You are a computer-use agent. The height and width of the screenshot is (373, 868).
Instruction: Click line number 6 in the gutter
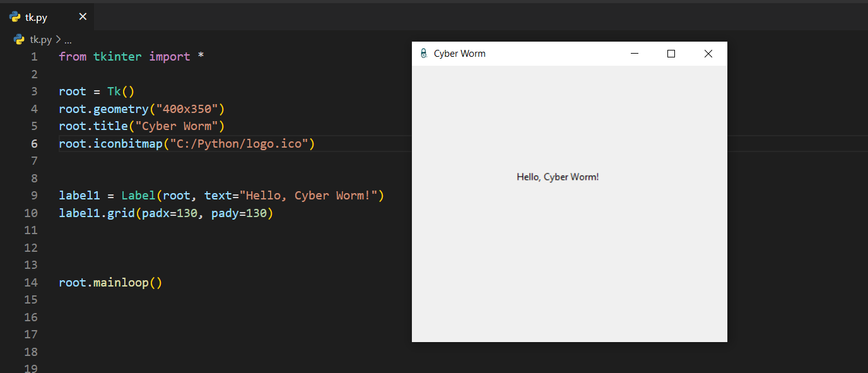coord(34,144)
